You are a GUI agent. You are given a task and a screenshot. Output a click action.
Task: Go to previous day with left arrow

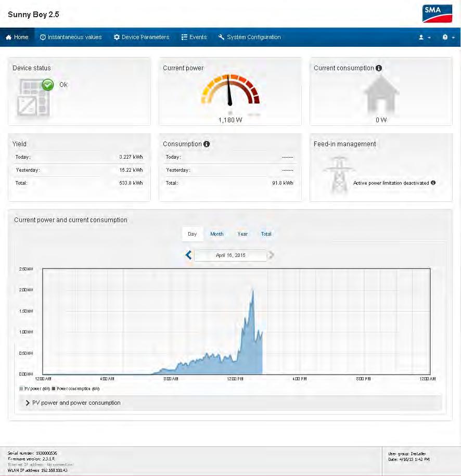coord(188,255)
